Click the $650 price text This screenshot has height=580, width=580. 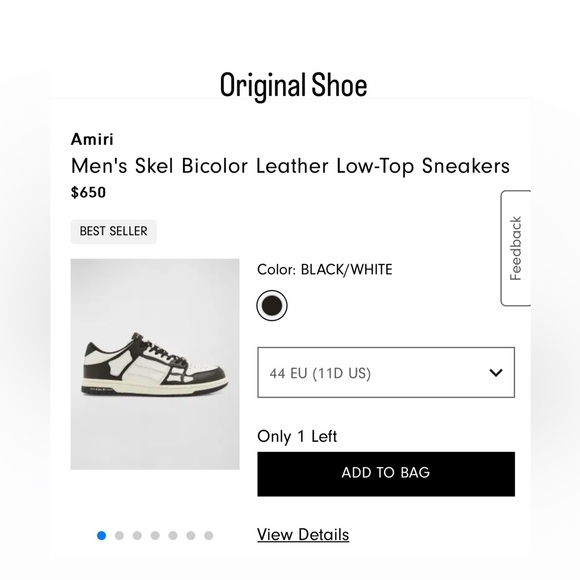tap(88, 192)
